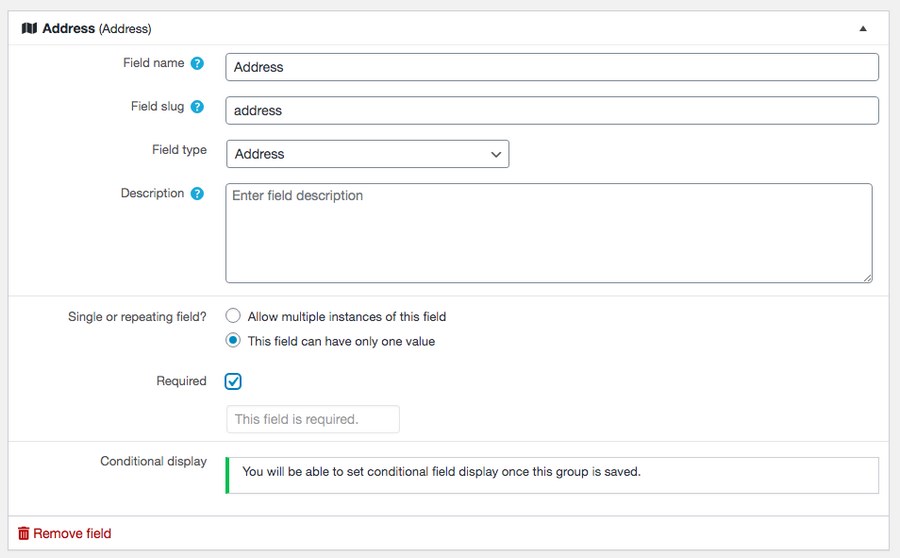Collapse the Address field panel arrow
Image resolution: width=900 pixels, height=558 pixels.
(863, 29)
